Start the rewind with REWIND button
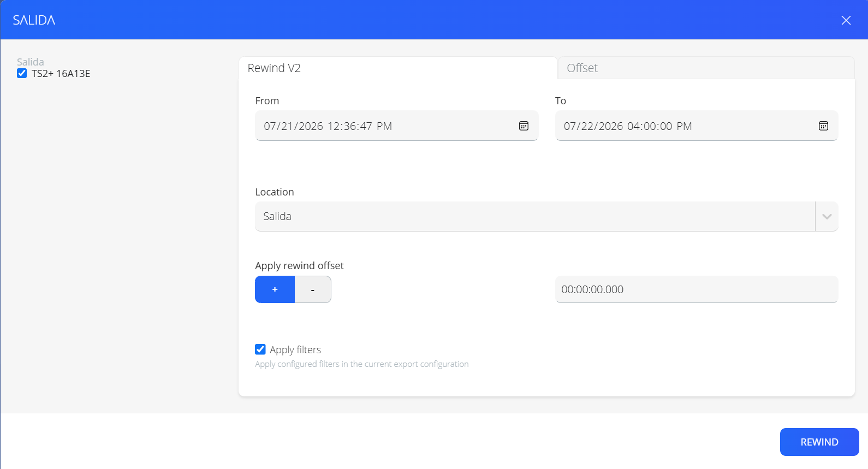 point(819,442)
